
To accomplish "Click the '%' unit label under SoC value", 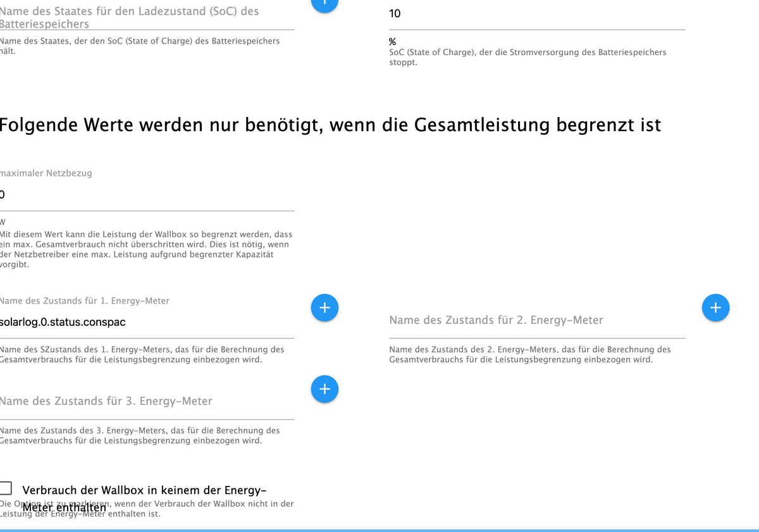I will (x=392, y=42).
